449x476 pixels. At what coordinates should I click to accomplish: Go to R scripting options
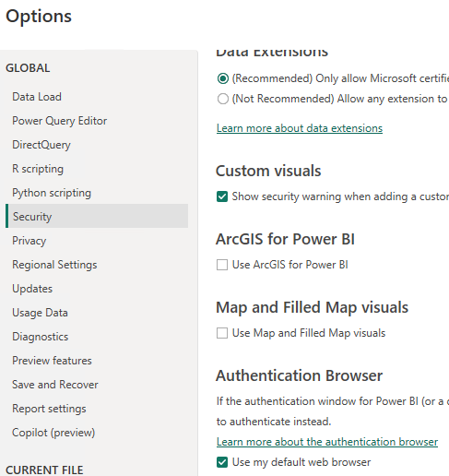(38, 169)
